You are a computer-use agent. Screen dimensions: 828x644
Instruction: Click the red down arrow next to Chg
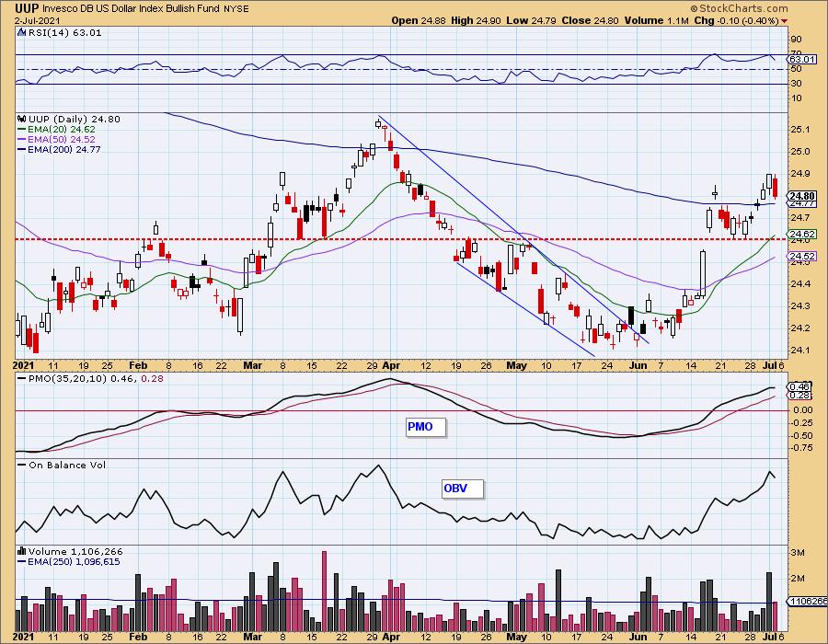[784, 21]
